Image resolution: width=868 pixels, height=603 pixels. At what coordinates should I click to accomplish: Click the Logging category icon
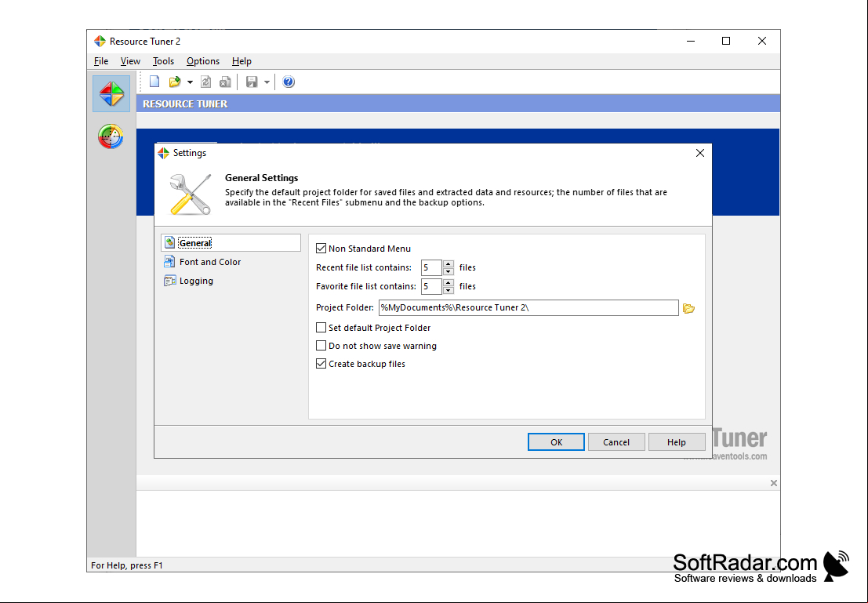pyautogui.click(x=170, y=281)
